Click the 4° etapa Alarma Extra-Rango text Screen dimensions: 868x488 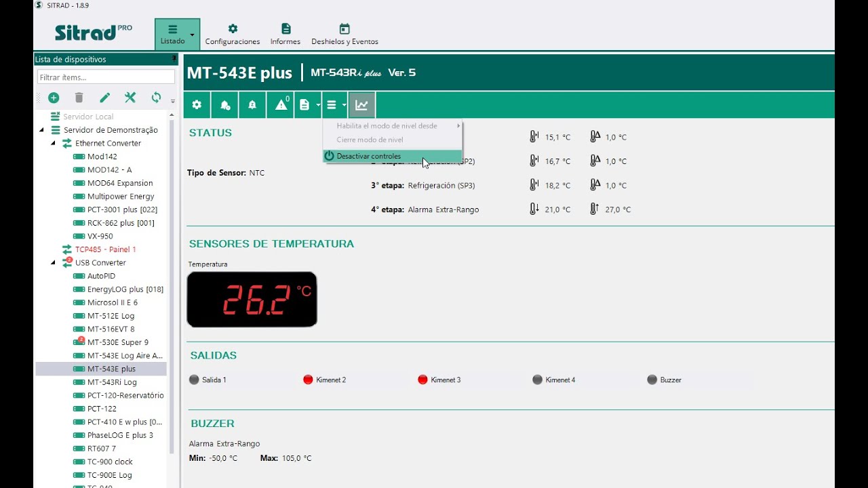(425, 209)
